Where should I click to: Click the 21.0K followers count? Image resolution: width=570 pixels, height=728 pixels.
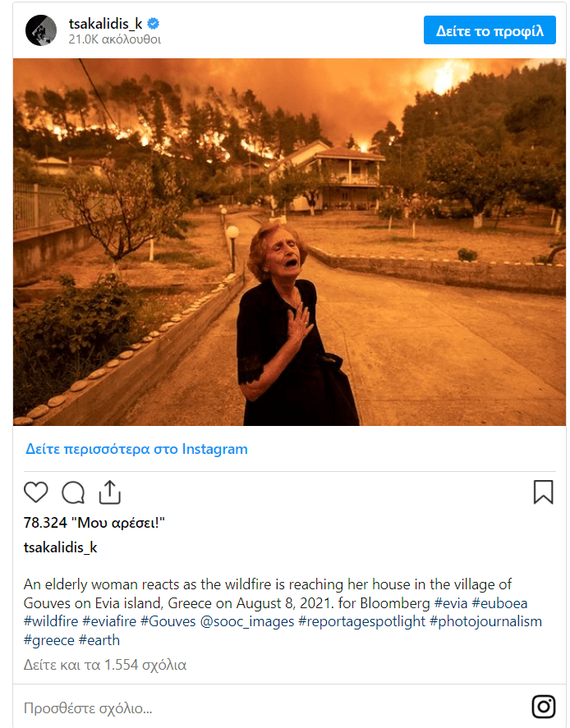point(115,39)
